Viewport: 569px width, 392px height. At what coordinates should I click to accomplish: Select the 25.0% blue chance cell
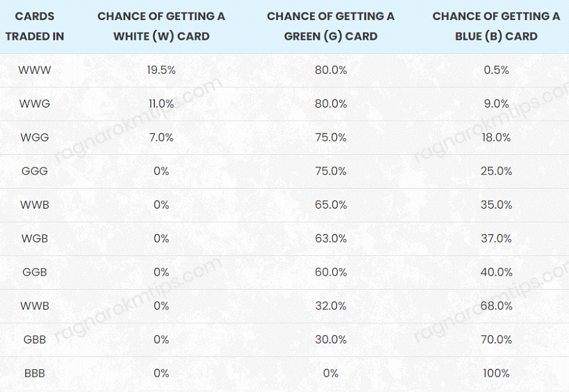coord(496,171)
